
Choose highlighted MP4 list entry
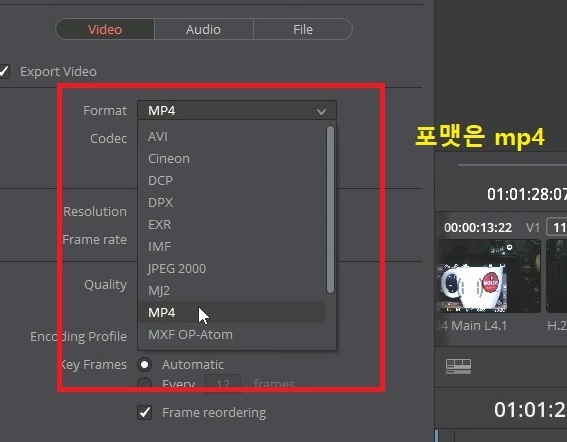pos(231,313)
